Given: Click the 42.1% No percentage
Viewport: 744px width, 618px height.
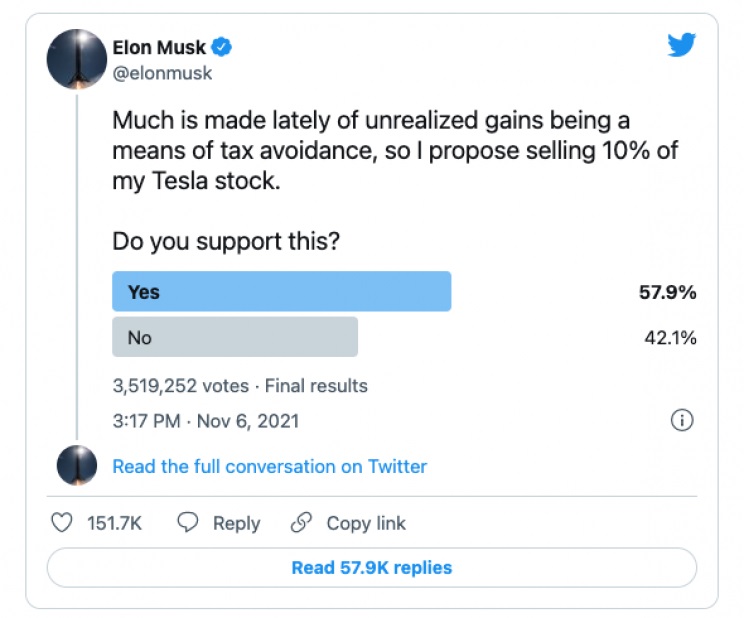Looking at the screenshot, I should coord(669,338).
